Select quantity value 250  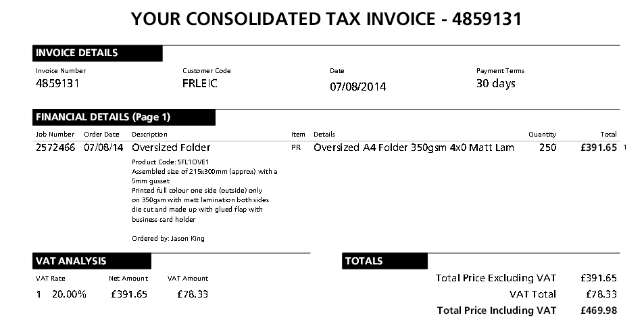coord(548,147)
